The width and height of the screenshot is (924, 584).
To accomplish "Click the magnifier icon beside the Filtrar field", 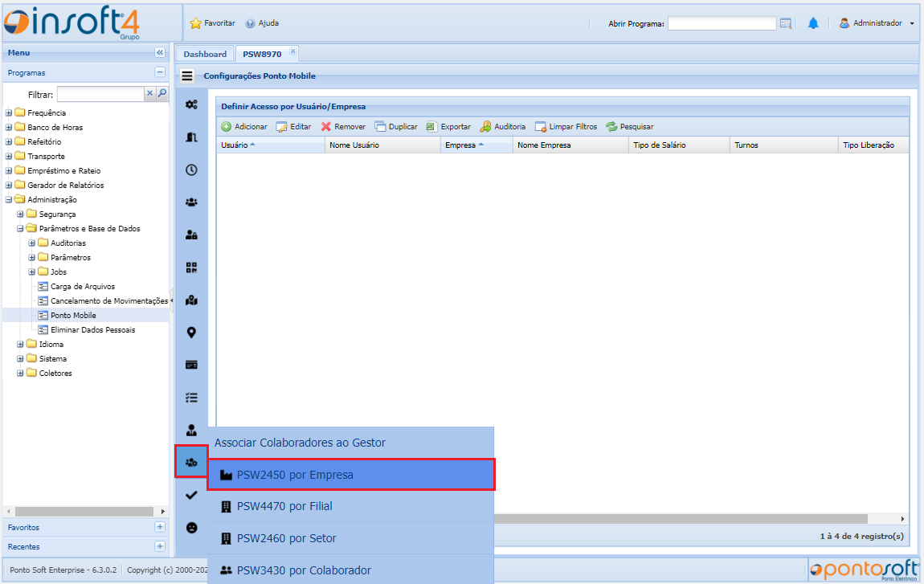I will (160, 93).
